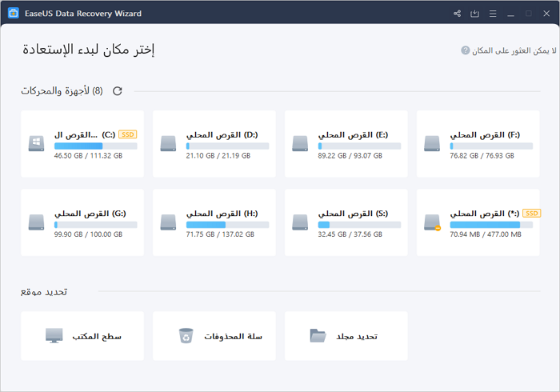The width and height of the screenshot is (560, 392).
Task: Click the F: drive disk icon
Action: pos(433,144)
